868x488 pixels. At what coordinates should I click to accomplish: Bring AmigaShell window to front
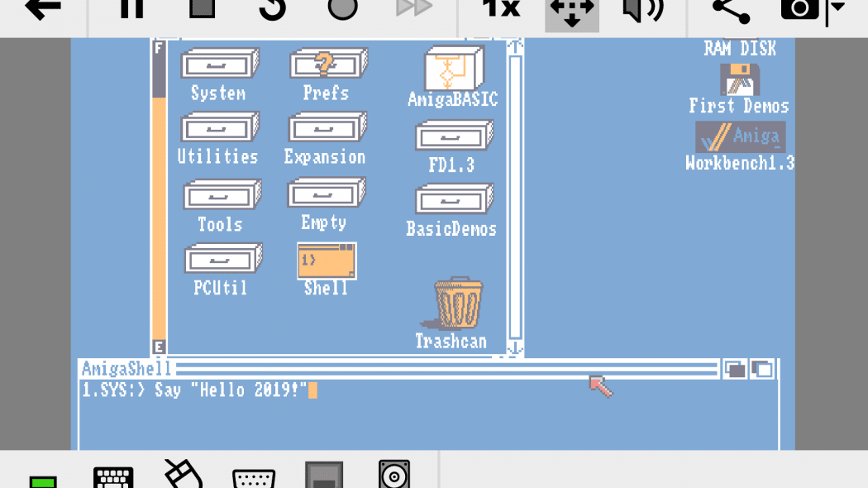763,370
